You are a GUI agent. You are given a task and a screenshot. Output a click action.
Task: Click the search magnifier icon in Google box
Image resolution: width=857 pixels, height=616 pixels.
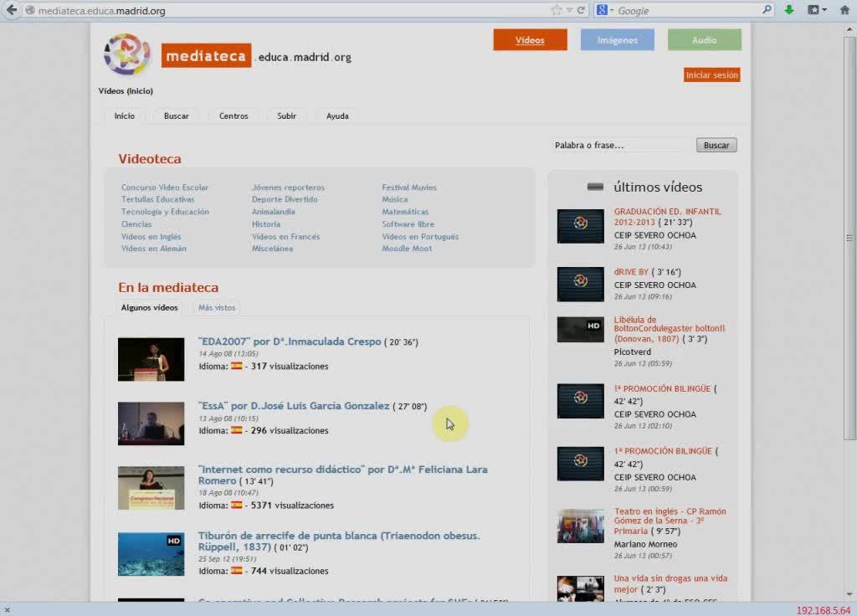(767, 9)
